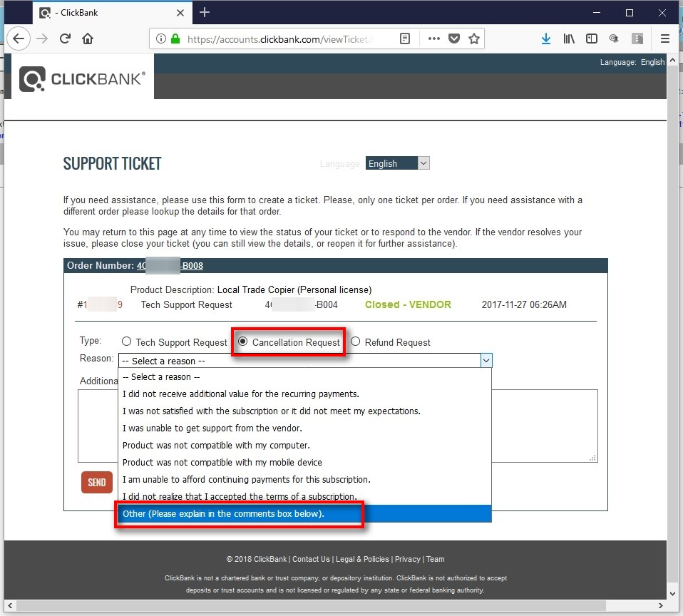This screenshot has width=683, height=616.
Task: Click the horizontal scrollbar right arrow
Action: coord(661,605)
